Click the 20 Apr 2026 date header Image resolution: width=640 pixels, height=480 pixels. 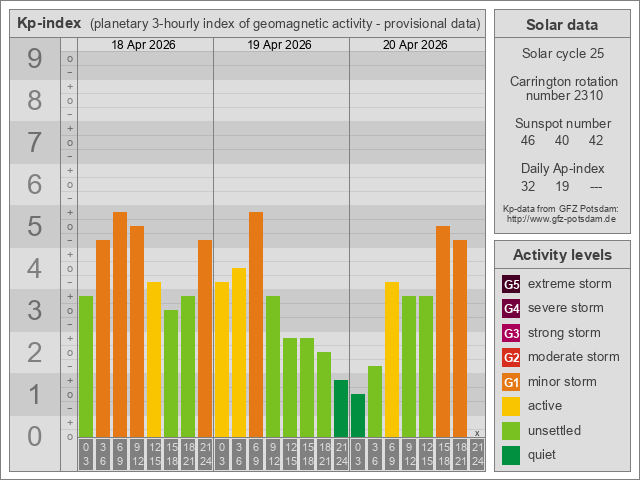417,45
